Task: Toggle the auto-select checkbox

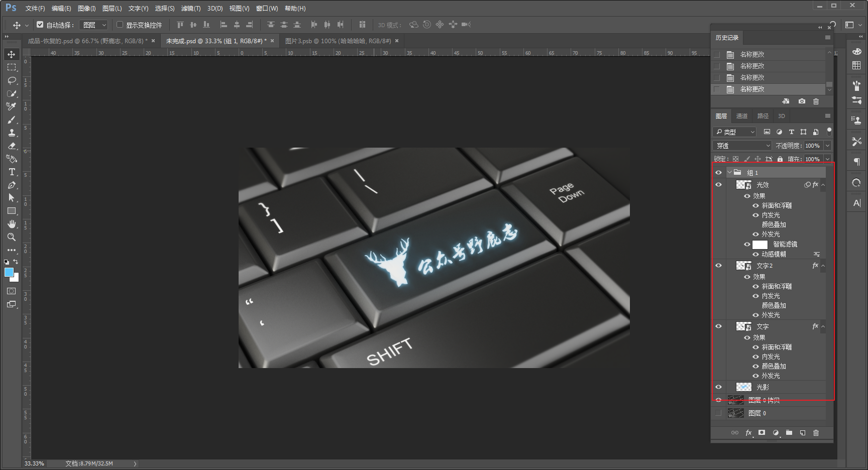Action: pyautogui.click(x=40, y=24)
